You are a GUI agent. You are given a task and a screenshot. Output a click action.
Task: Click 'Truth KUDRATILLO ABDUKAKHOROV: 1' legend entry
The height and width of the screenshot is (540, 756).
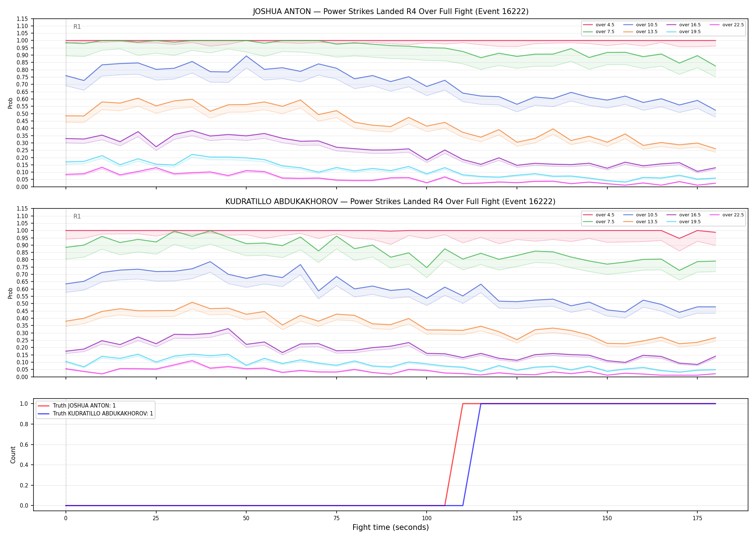tap(95, 414)
